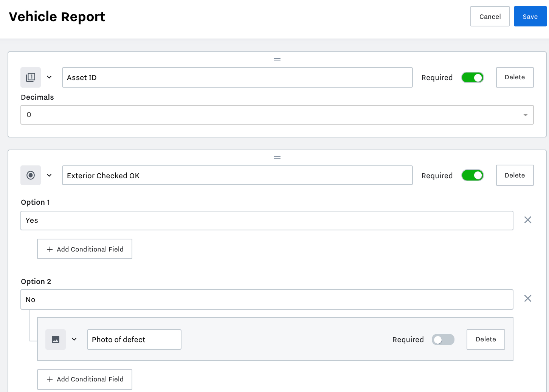Grab the drag handle above Exterior Checked OK
Image resolution: width=549 pixels, height=392 pixels.
tap(277, 157)
